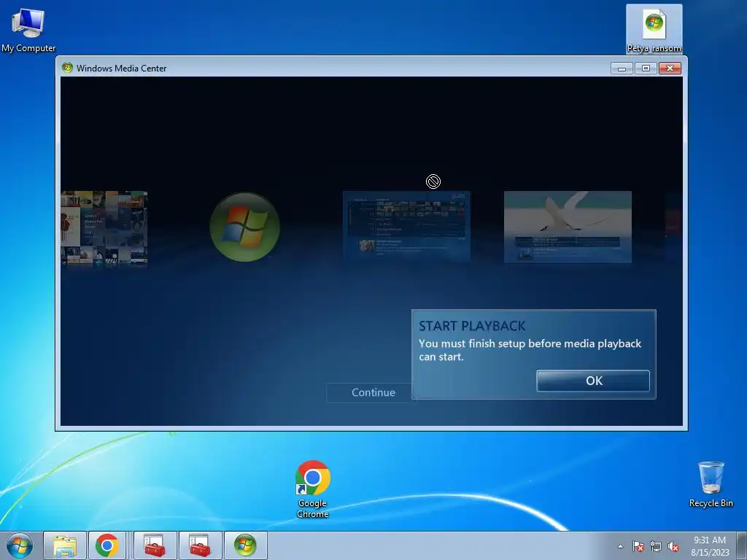Image resolution: width=747 pixels, height=560 pixels.
Task: Open the Windows Start menu orb
Action: 20,545
